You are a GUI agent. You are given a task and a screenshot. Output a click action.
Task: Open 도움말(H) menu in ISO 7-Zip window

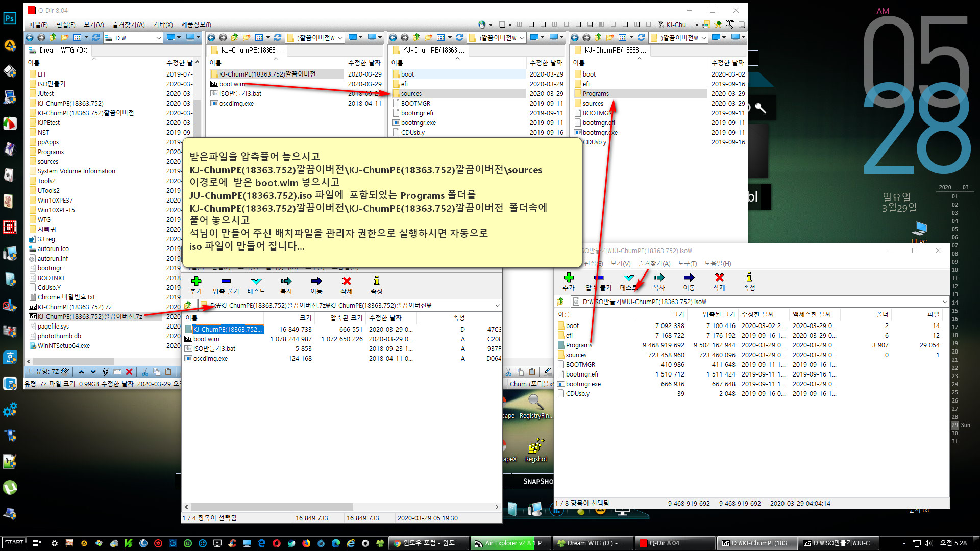point(718,263)
